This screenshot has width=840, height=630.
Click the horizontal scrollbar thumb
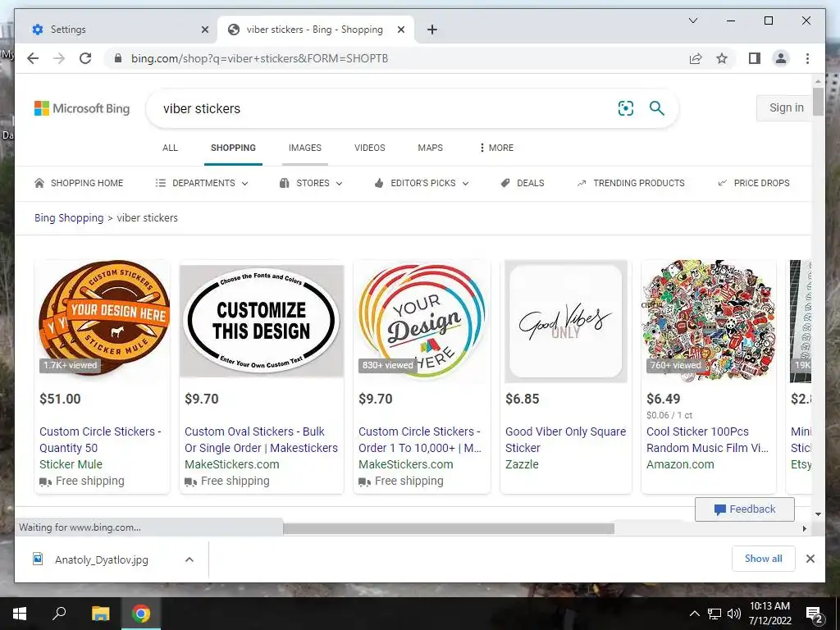(449, 529)
